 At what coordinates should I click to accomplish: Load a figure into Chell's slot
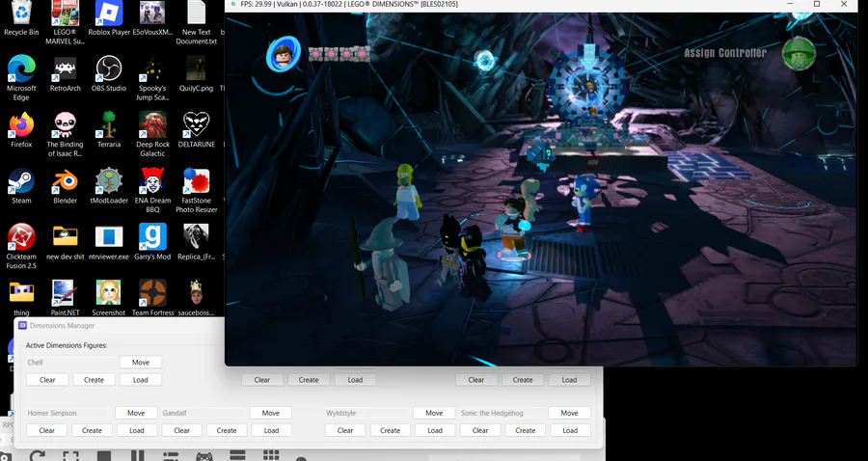pyautogui.click(x=141, y=380)
